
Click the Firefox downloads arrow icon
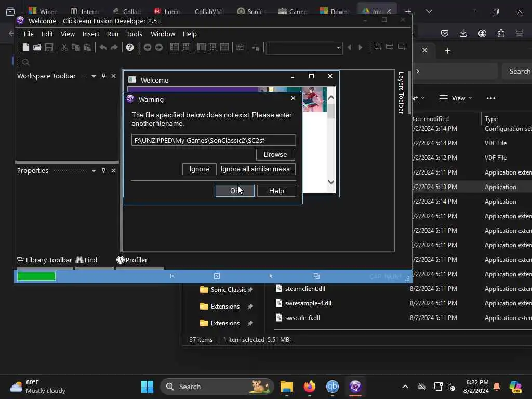463,33
